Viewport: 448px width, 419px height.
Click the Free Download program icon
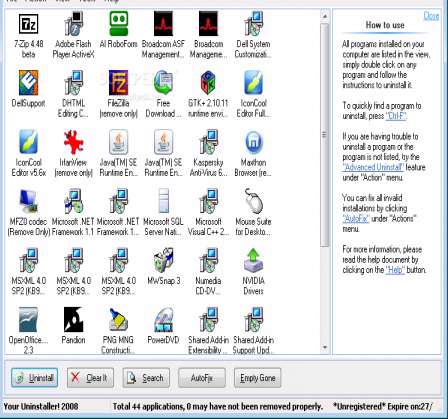pyautogui.click(x=163, y=83)
